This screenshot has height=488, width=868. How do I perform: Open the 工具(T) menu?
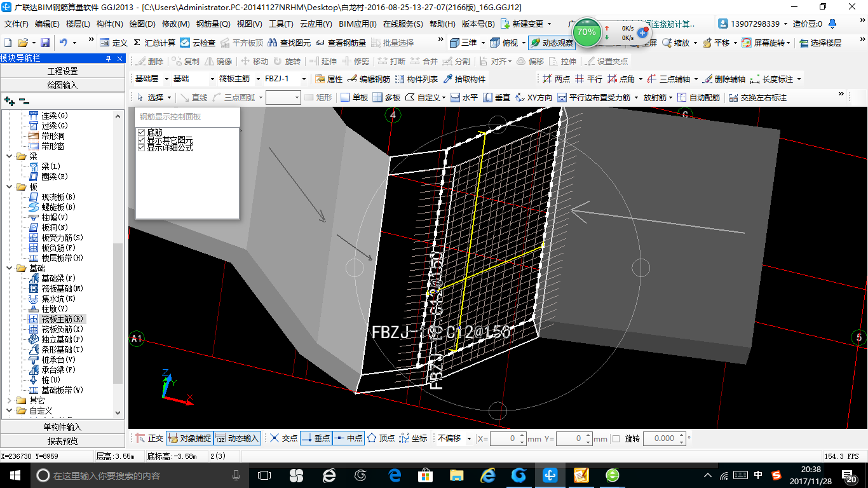coord(281,24)
